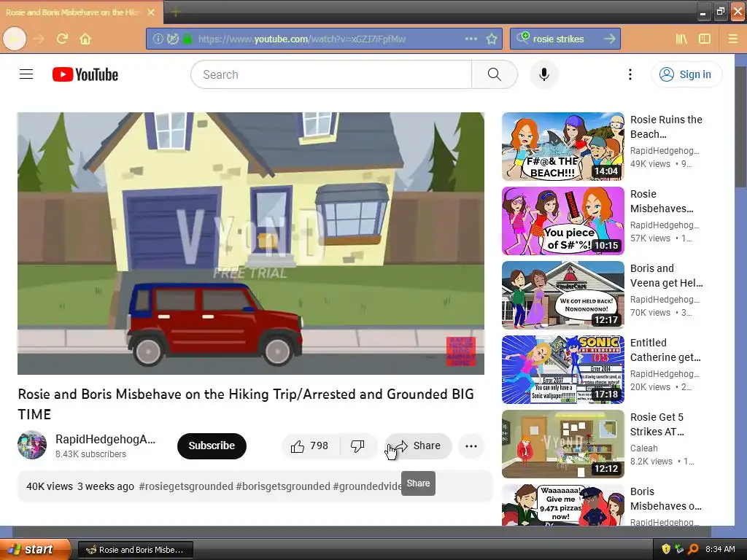Open 'Rosie Get 5 Strikes AT...' thumbnail
747x560 pixels.
[x=562, y=444]
